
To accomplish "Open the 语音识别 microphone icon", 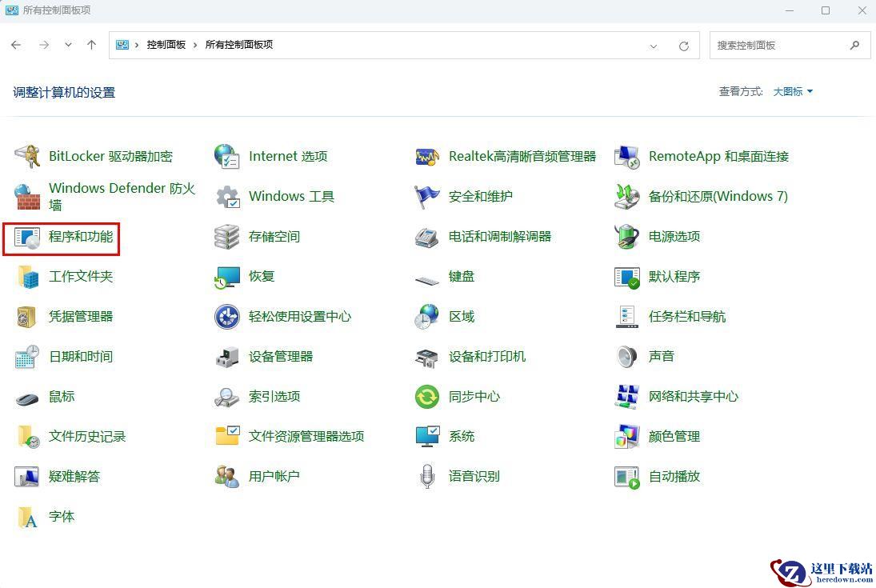I will coord(427,477).
